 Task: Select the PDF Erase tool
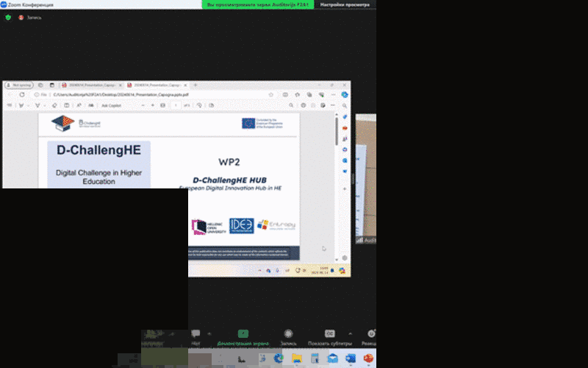(x=54, y=105)
